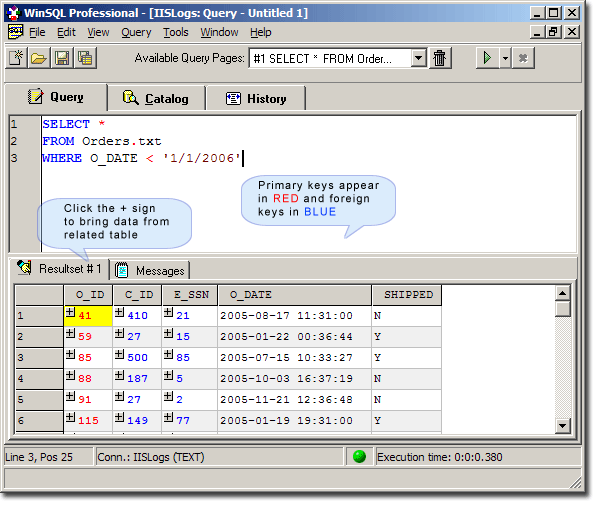Screen dimensions: 597x506
Task: Switch to the Catalog tab
Action: [156, 99]
